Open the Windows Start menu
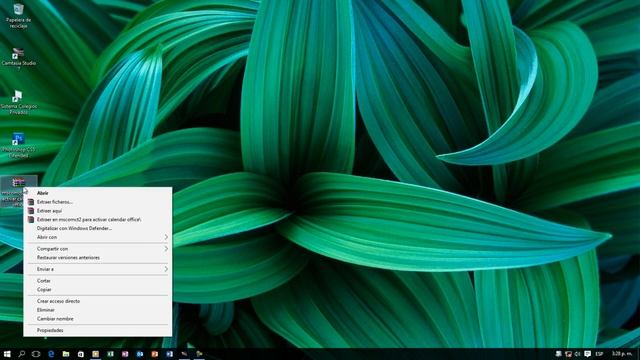The width and height of the screenshot is (640, 360). click(x=7, y=354)
